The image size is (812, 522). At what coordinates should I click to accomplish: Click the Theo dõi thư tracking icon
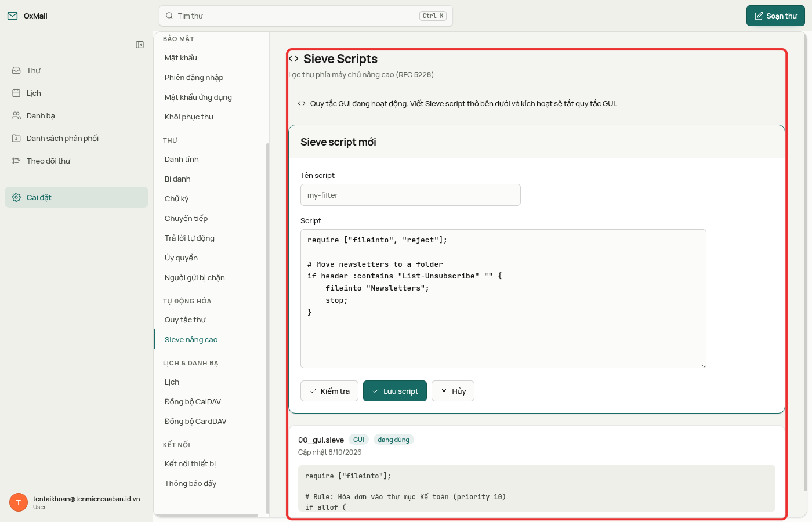click(16, 161)
